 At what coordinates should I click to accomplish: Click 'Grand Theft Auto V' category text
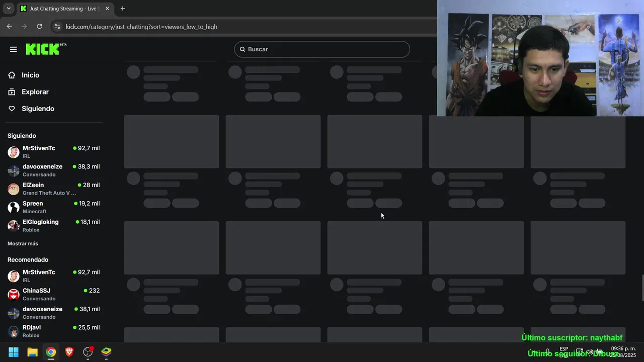pos(49,193)
